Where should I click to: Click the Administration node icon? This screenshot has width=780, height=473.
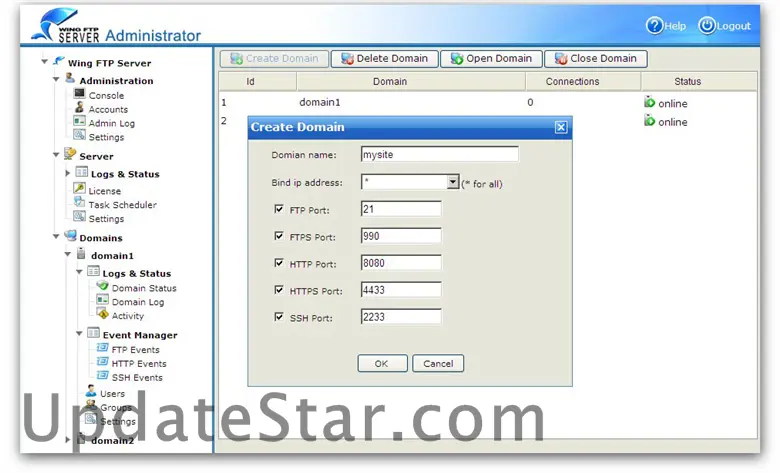point(70,79)
